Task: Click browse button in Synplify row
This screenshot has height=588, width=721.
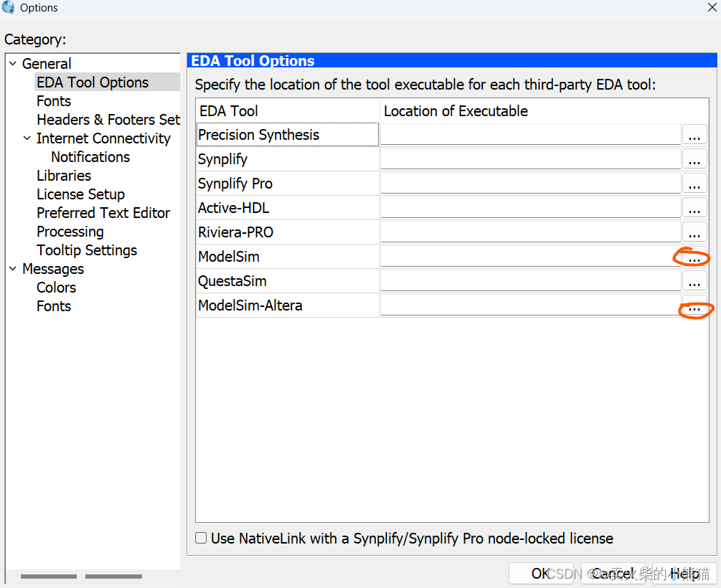Action: click(x=694, y=159)
